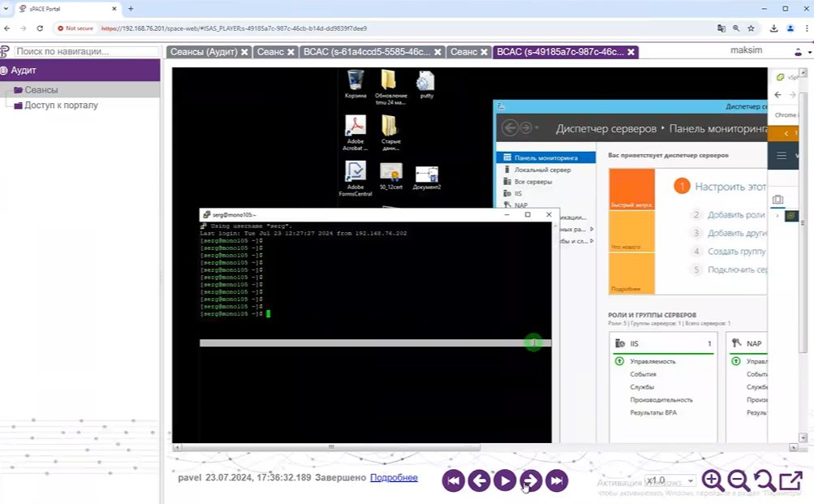The image size is (814, 504).
Task: Select Сеансы in the navigation tree
Action: (x=41, y=90)
